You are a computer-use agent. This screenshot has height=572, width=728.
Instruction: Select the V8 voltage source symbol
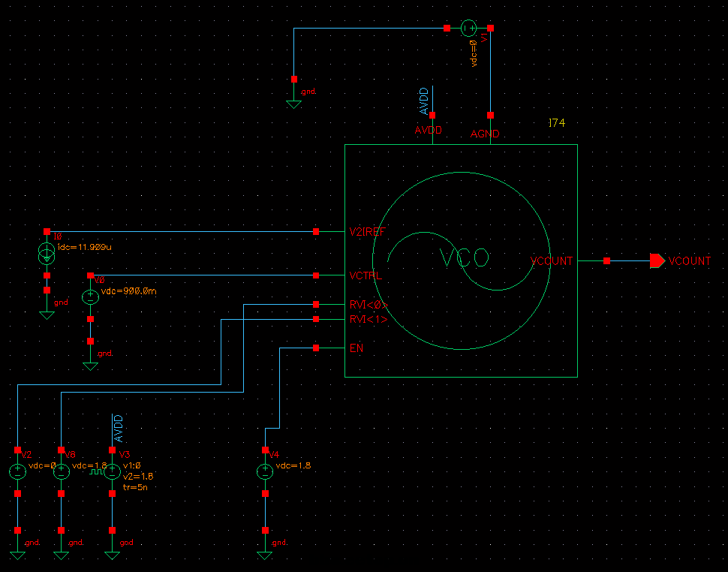pos(61,471)
